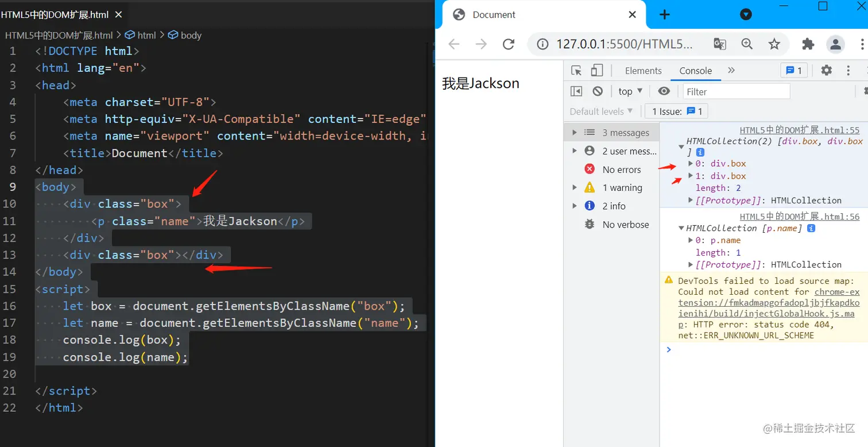Clear the console
This screenshot has height=447, width=868.
tap(598, 91)
